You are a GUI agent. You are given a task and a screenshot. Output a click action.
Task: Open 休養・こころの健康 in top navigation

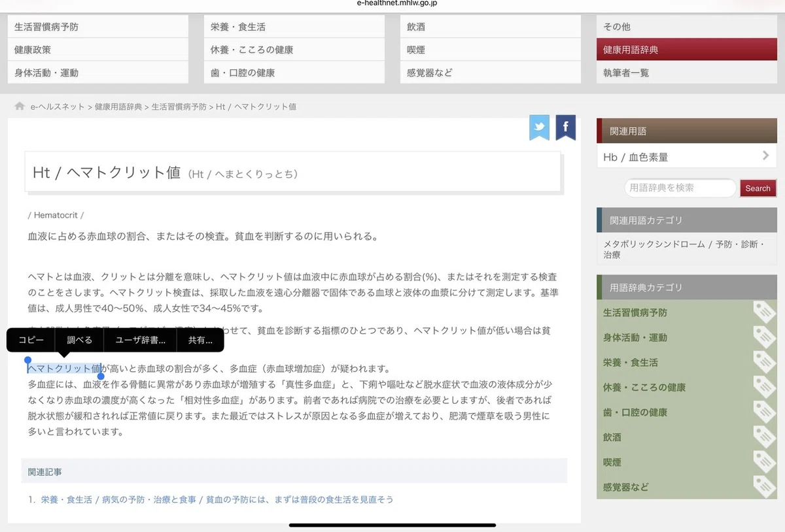click(x=294, y=50)
